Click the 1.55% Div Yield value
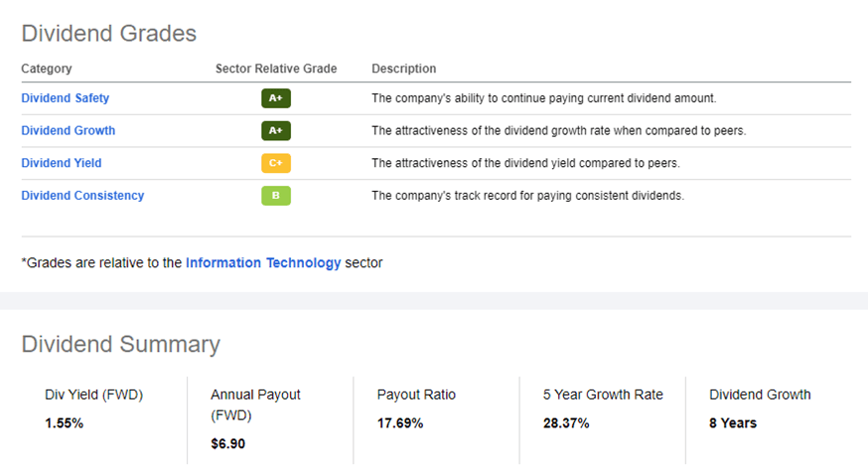868x476 pixels. point(65,423)
